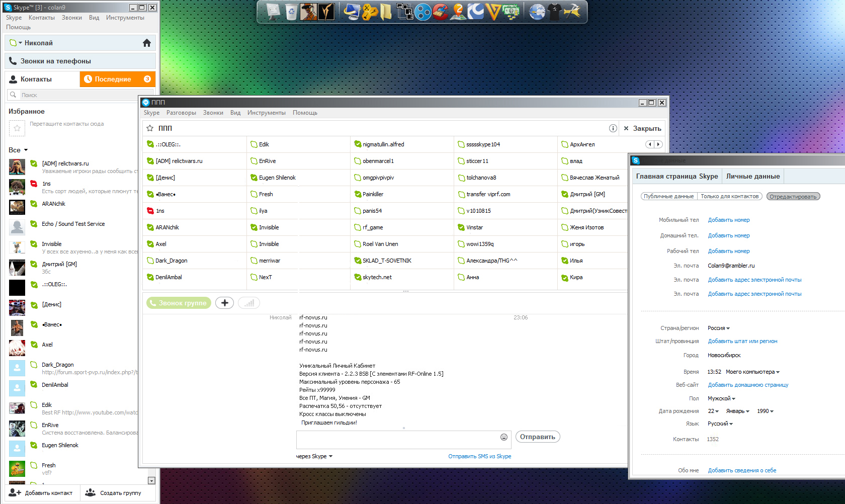The height and width of the screenshot is (504, 845).
Task: Switch to Главная страница Skype tab
Action: pos(677,176)
